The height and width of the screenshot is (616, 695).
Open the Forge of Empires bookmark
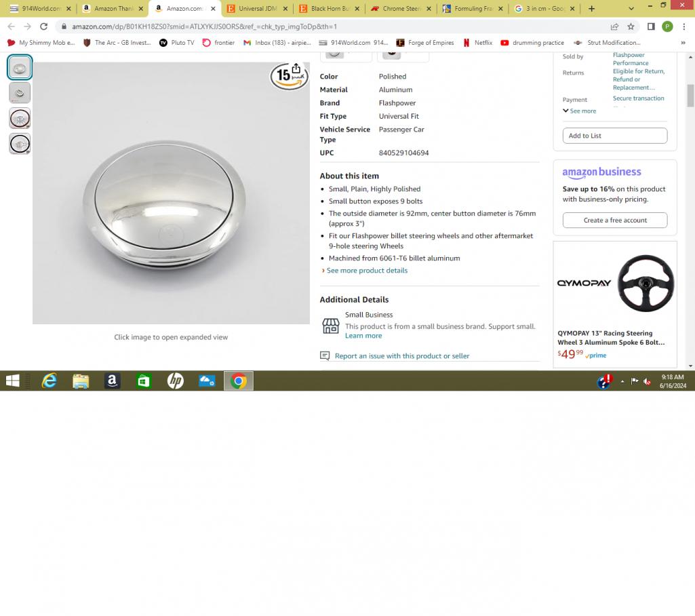pyautogui.click(x=425, y=43)
